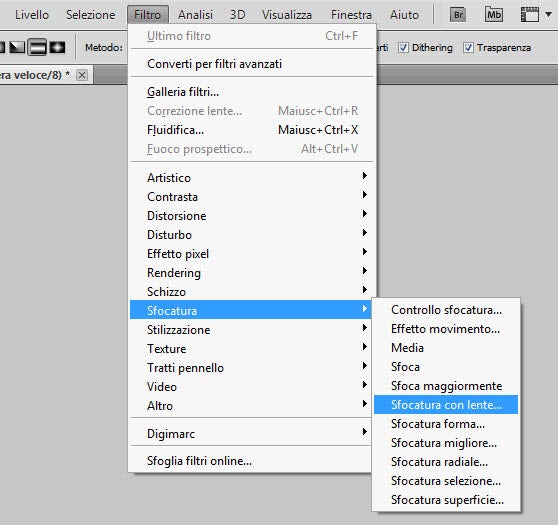Select the diamond gradient style icon

coord(57,47)
